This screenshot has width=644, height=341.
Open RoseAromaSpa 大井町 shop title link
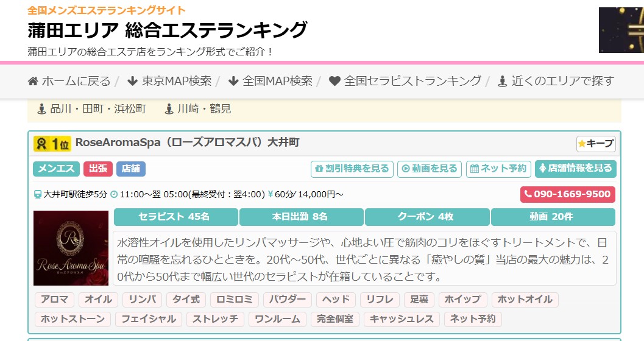187,142
